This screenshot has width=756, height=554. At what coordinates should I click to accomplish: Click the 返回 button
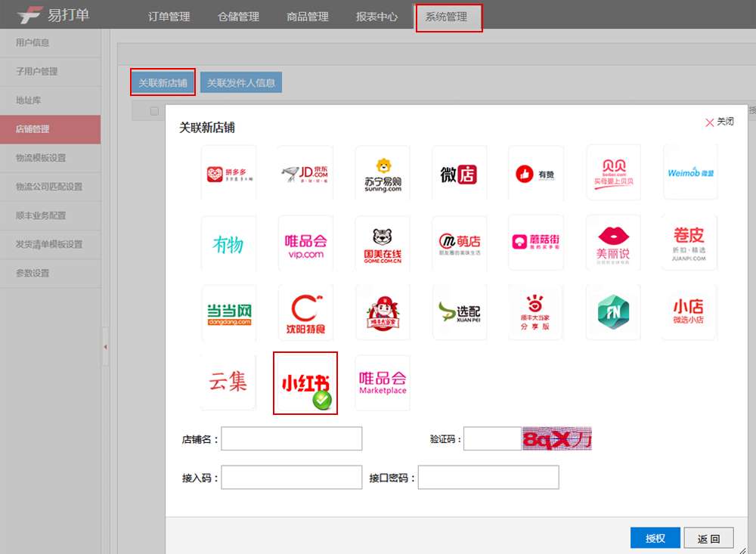[x=709, y=537]
